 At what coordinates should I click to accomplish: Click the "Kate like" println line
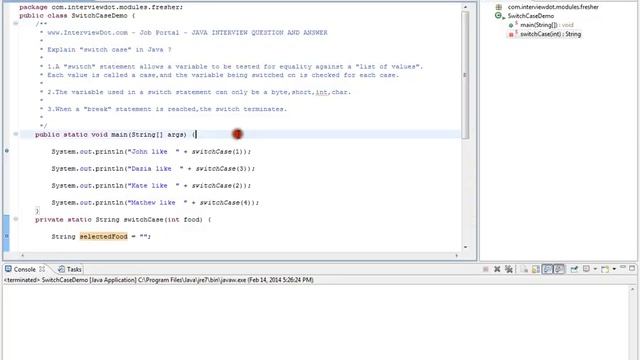151,185
